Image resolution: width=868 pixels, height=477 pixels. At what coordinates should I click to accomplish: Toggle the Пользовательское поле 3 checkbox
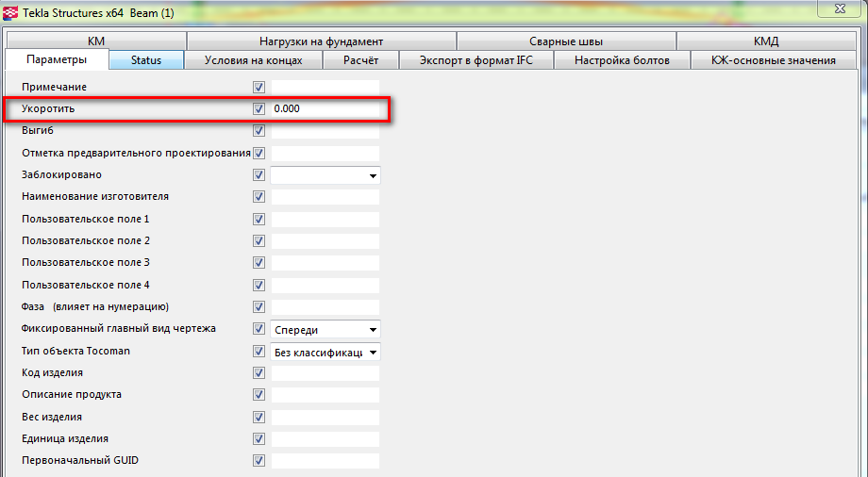click(x=259, y=263)
